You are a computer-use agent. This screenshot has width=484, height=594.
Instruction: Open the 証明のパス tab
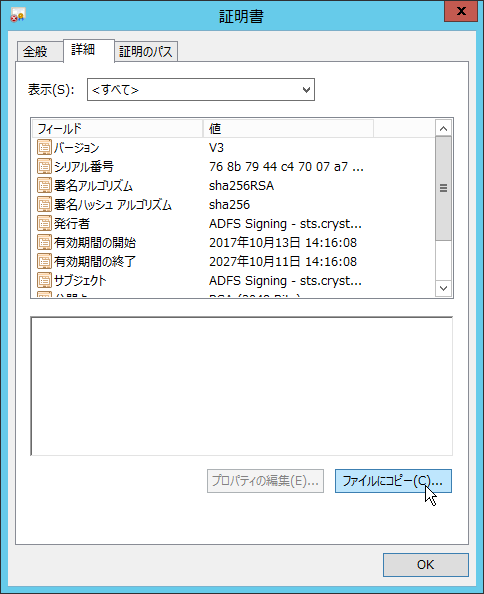[x=146, y=51]
